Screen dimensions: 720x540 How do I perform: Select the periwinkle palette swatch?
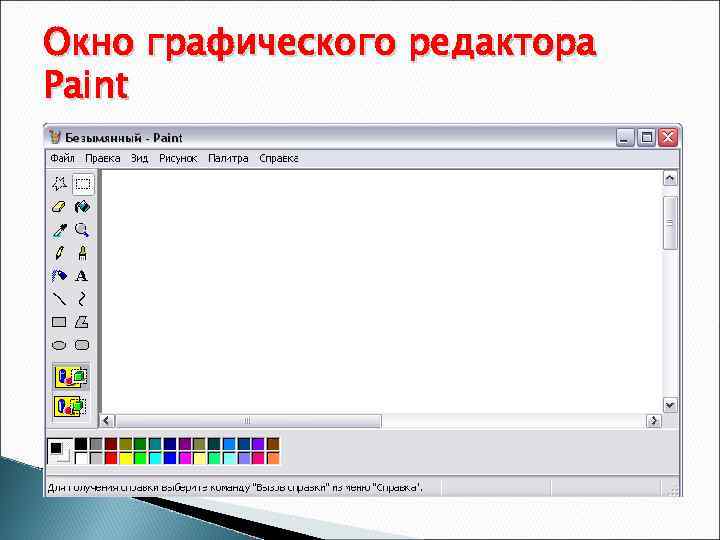(244, 458)
